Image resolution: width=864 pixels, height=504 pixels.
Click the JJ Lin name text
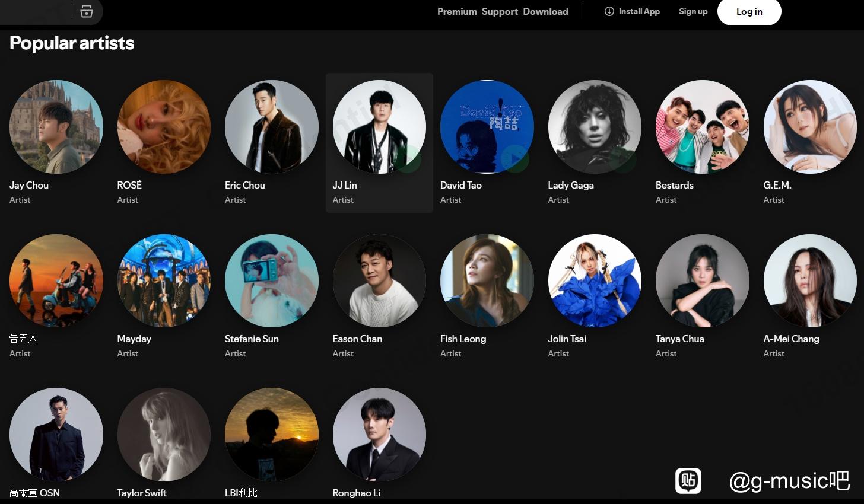[x=345, y=185]
